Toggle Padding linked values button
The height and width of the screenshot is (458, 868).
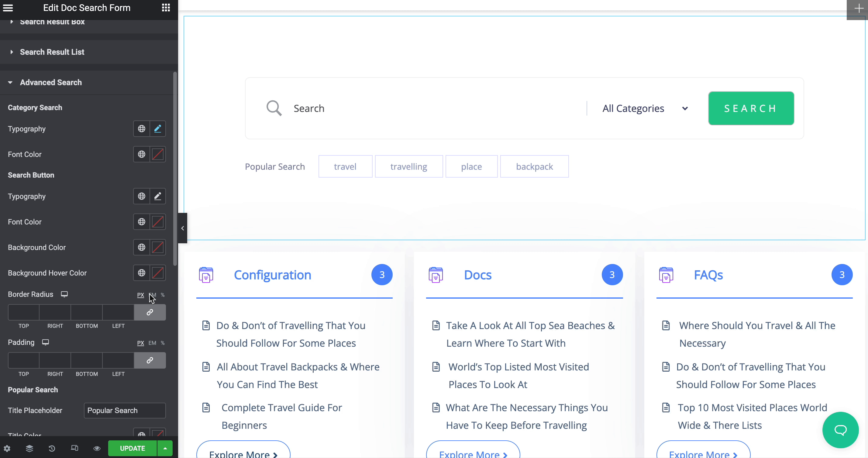pos(150,360)
